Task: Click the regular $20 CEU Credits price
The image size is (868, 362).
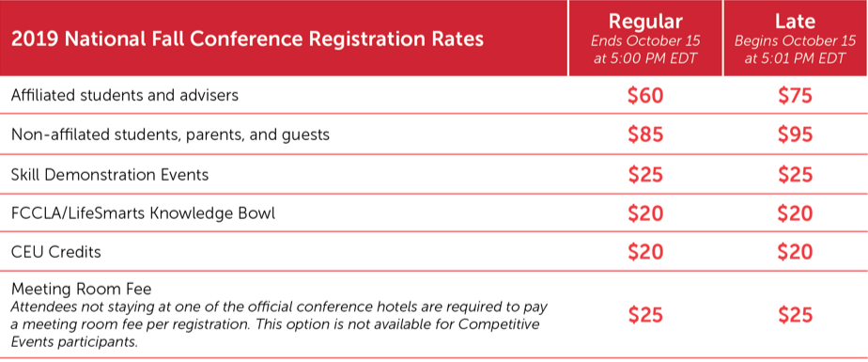Action: (x=645, y=252)
